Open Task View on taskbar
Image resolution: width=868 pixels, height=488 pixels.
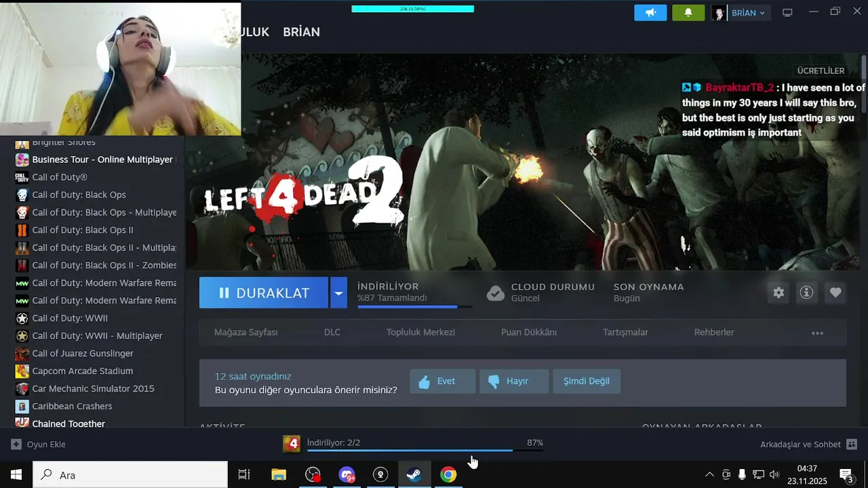click(x=244, y=474)
